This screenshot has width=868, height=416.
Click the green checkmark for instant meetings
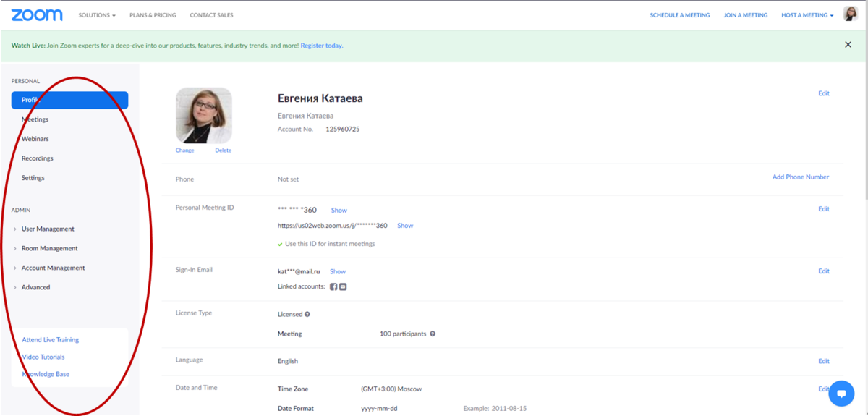pos(280,245)
